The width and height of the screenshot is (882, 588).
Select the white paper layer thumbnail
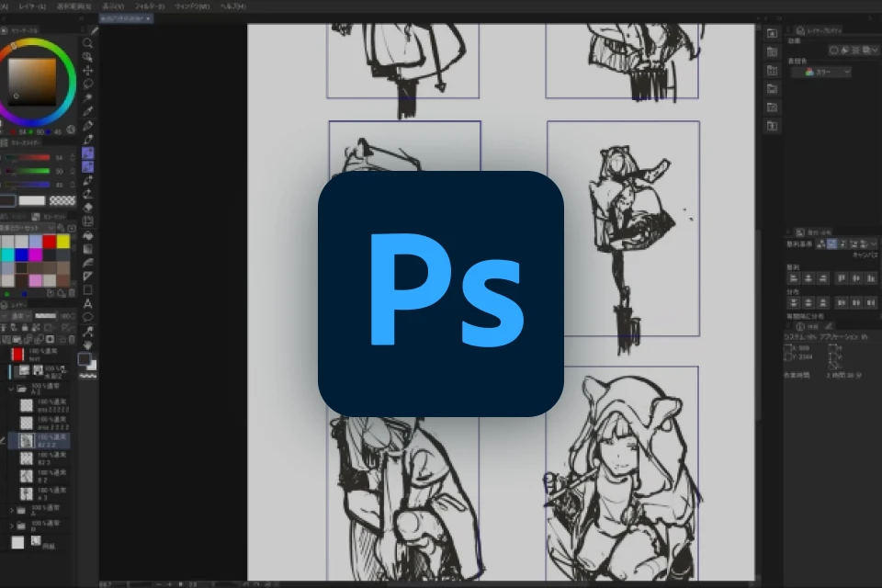18,542
